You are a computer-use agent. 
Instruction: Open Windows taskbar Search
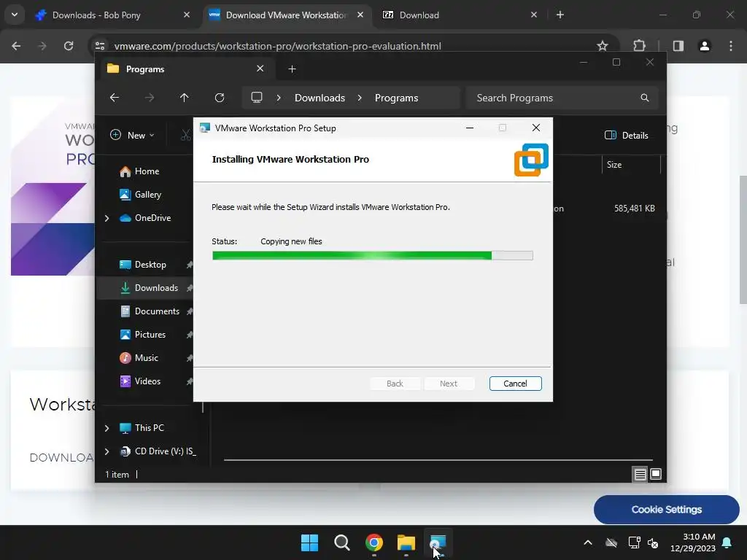tap(342, 542)
